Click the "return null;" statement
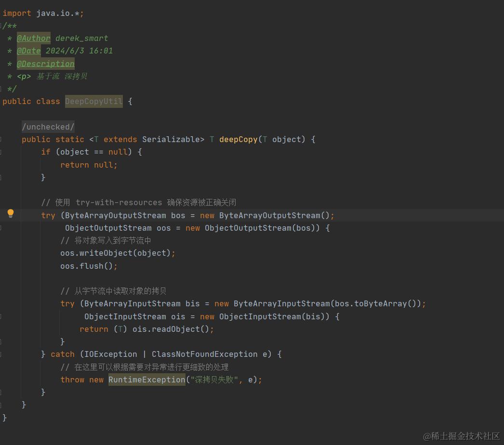This screenshot has width=504, height=445. 89,165
